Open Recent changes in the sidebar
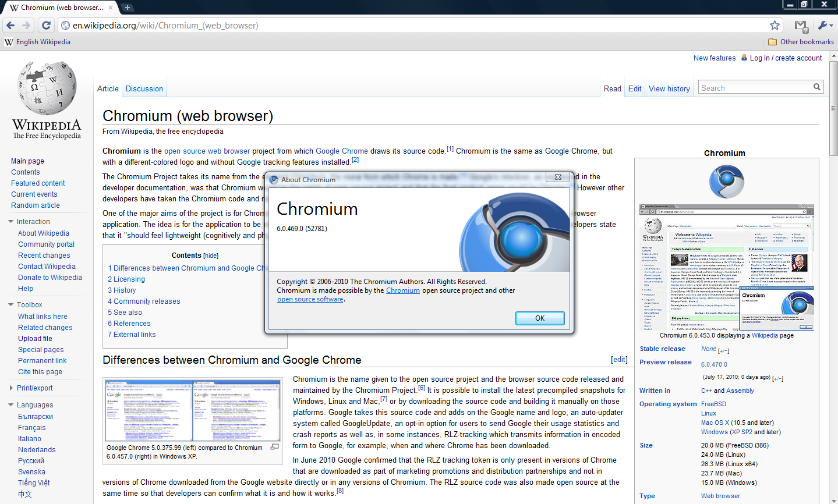This screenshot has height=504, width=838. click(44, 255)
